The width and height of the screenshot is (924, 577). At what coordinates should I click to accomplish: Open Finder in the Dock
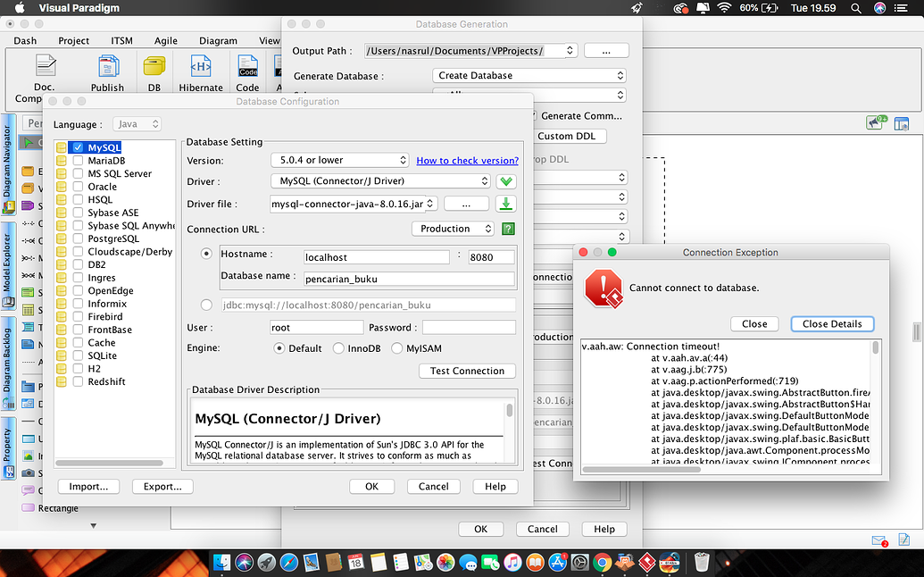click(221, 563)
